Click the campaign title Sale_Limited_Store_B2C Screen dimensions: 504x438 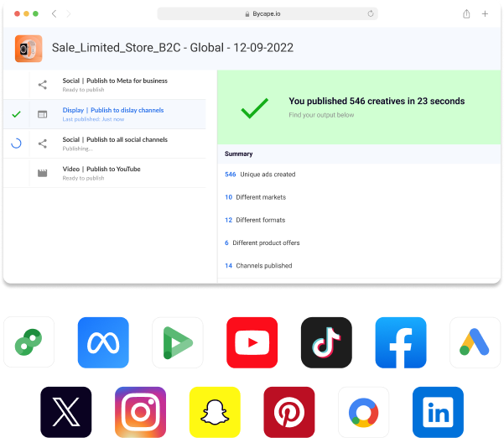pyautogui.click(x=173, y=48)
